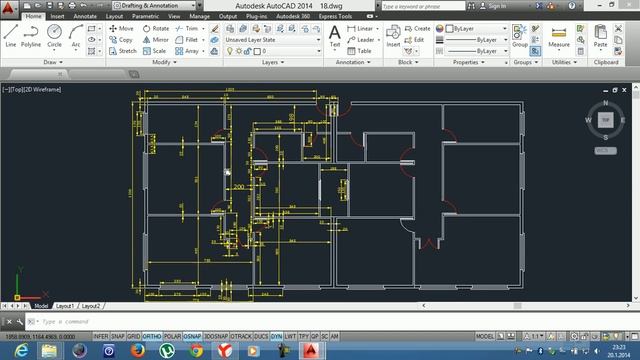Toggle OTRACK object snap tracking
The height and width of the screenshot is (360, 640).
(x=241, y=336)
